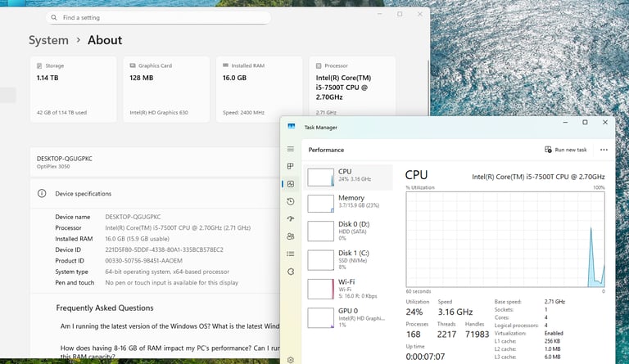Click the Installed RAM card icon

pyautogui.click(x=225, y=65)
